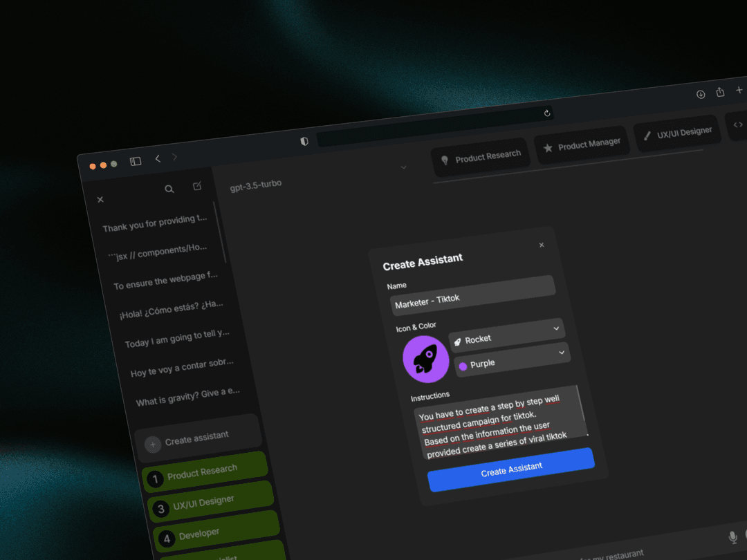747x560 pixels.
Task: Click the microphone icon in the message bar
Action: 732,537
